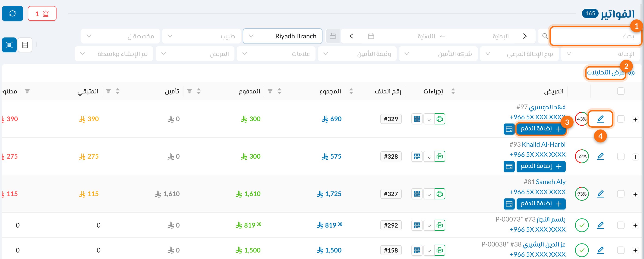Switch to the compact scan view icon
Viewport: 644px width, 259px height.
tap(9, 45)
